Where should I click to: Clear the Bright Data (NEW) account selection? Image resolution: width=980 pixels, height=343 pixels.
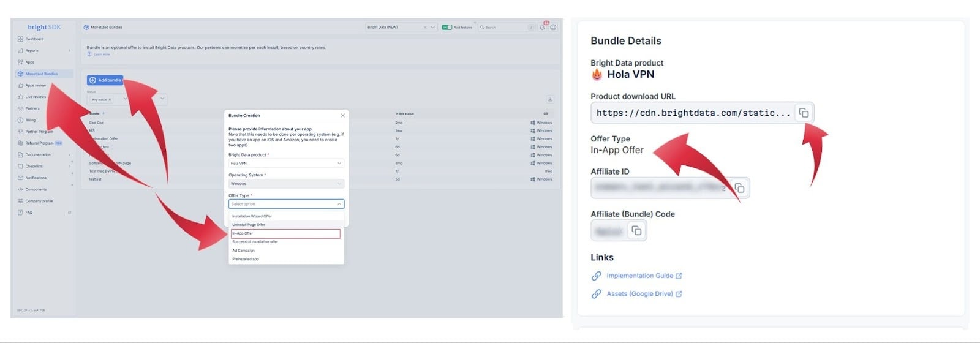[x=425, y=27]
